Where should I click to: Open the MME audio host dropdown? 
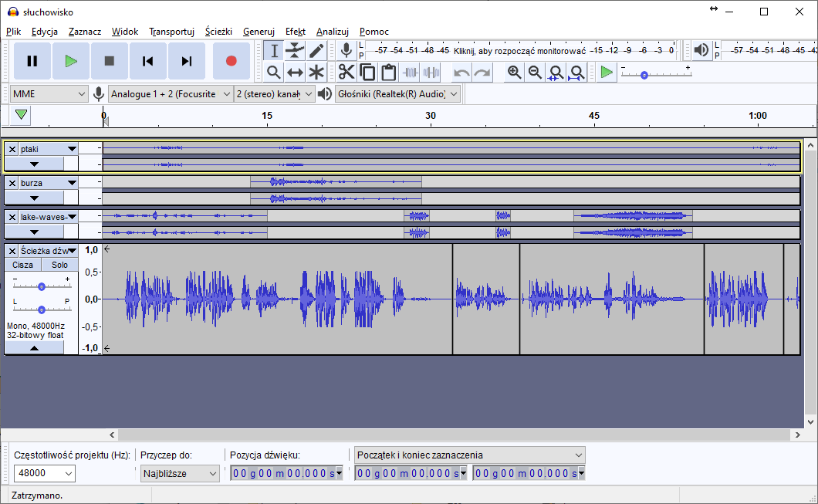49,93
